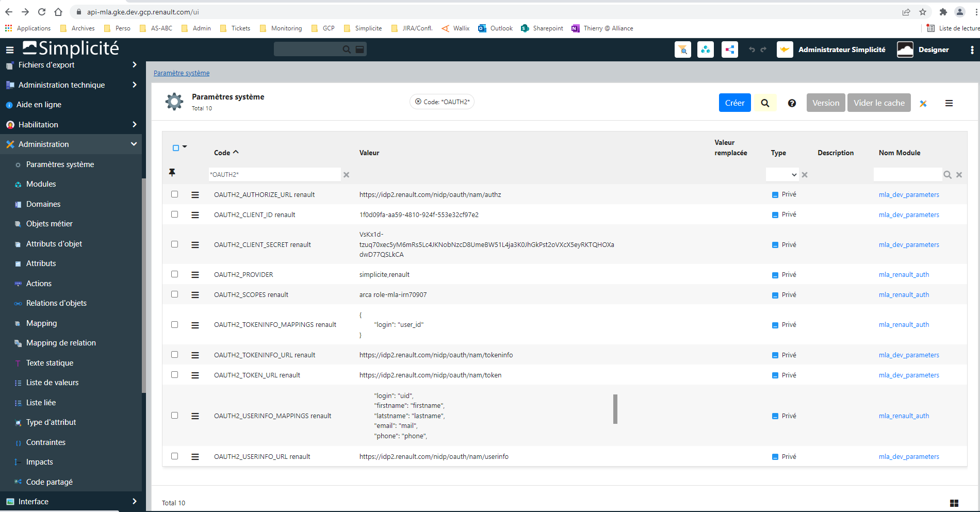980x512 pixels.
Task: Open the row menu for OAUTH2_PROVIDER
Action: 195,275
